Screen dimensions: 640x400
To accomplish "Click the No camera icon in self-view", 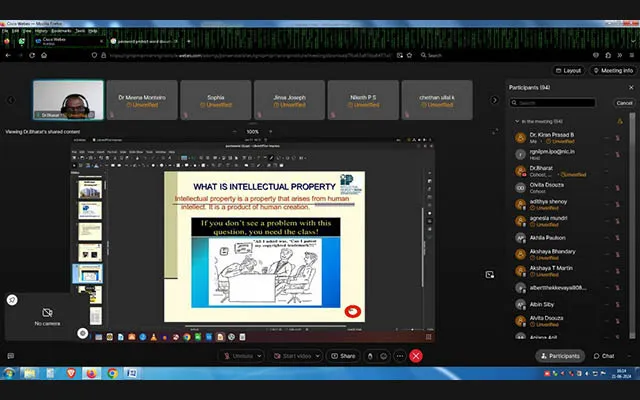I will coord(47,313).
